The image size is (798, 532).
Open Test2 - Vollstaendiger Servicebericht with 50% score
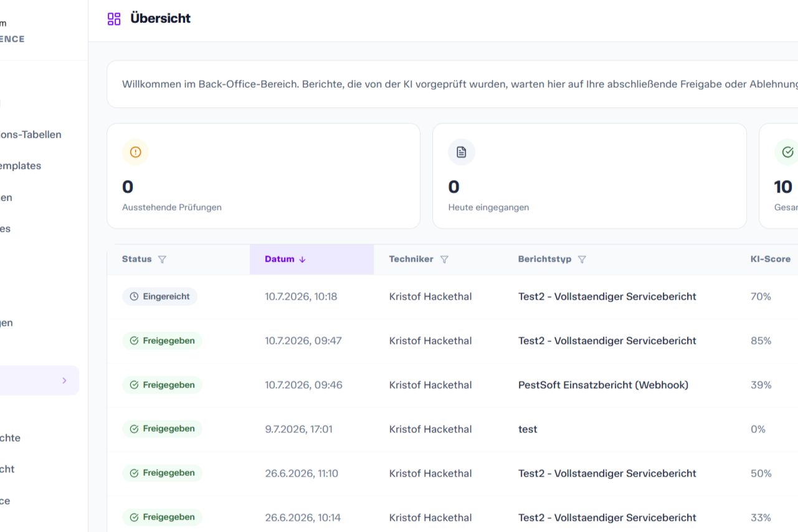coord(607,473)
